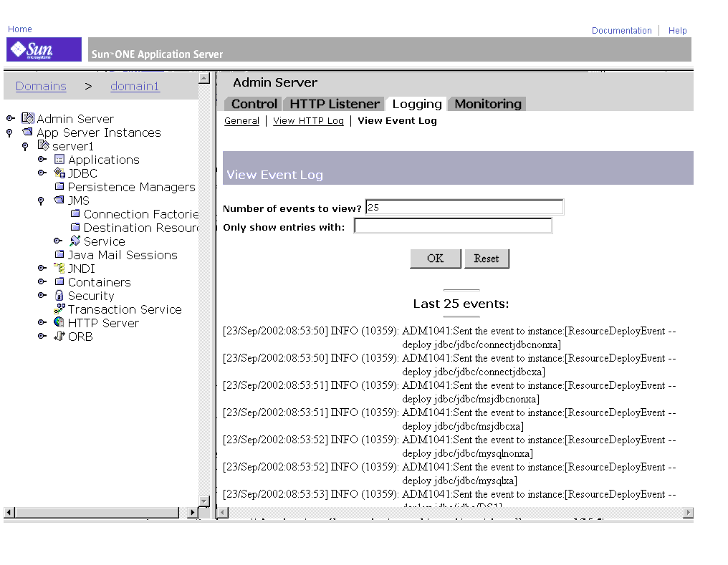
Task: Click the Admin Server tree icon
Action: [x=28, y=118]
